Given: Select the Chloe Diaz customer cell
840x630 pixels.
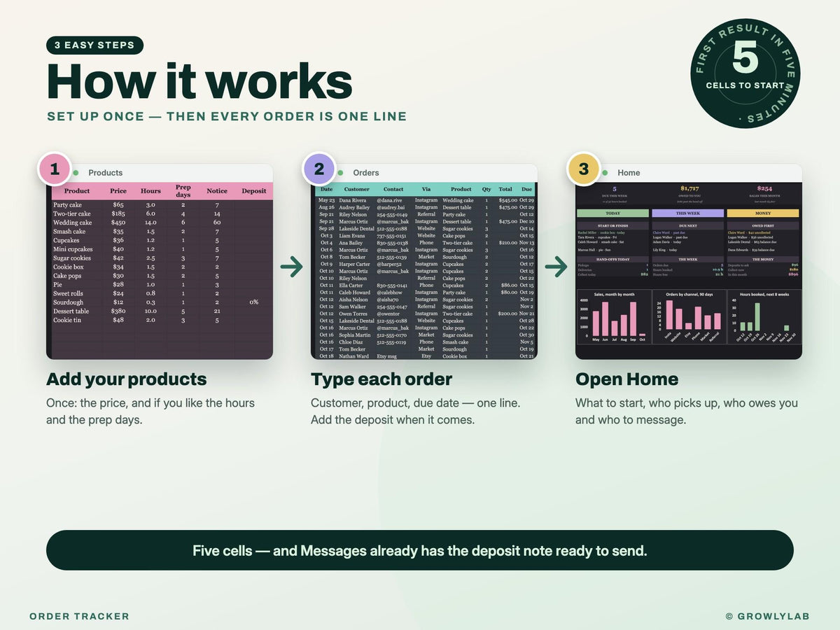Looking at the screenshot, I should pos(351,342).
